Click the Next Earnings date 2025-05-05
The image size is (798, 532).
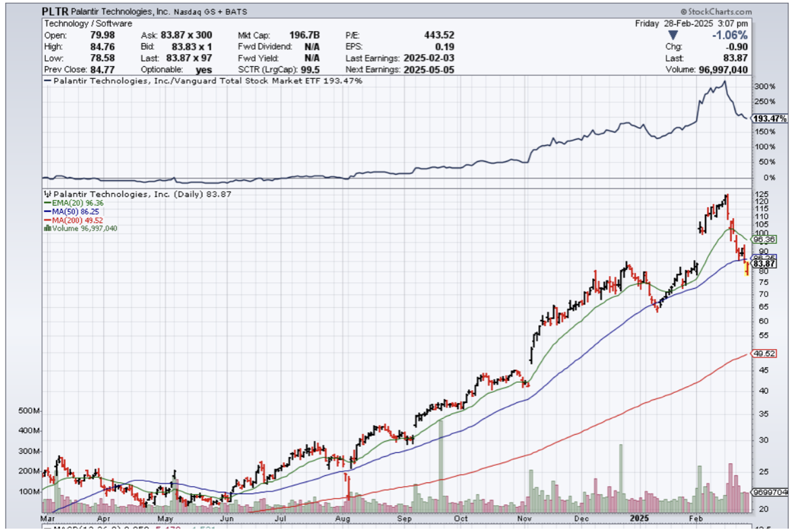429,70
